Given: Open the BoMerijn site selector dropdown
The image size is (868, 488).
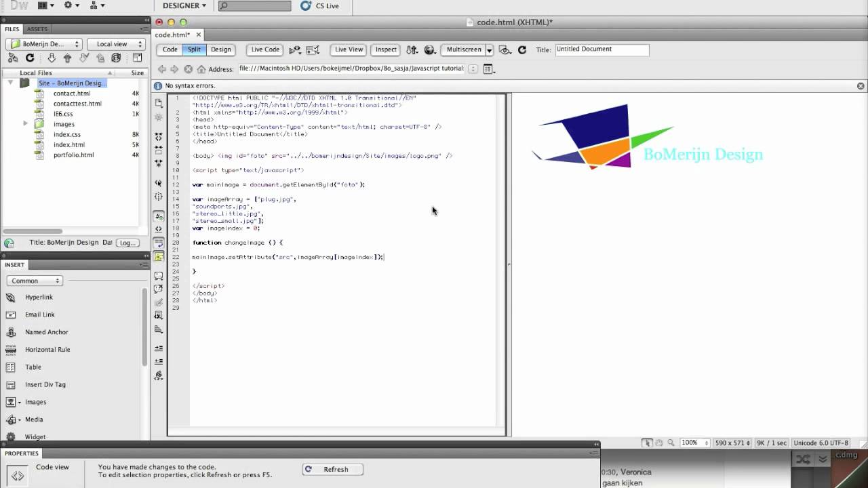Looking at the screenshot, I should (44, 44).
